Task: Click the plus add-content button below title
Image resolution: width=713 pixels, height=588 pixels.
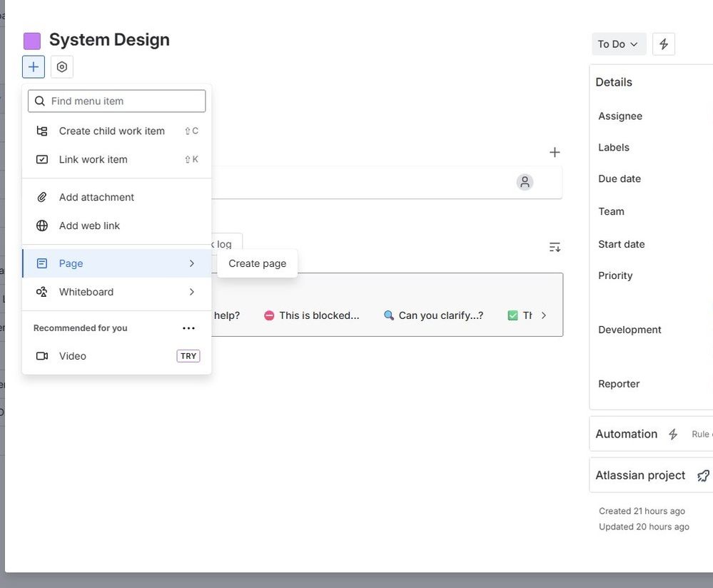Action: [34, 67]
